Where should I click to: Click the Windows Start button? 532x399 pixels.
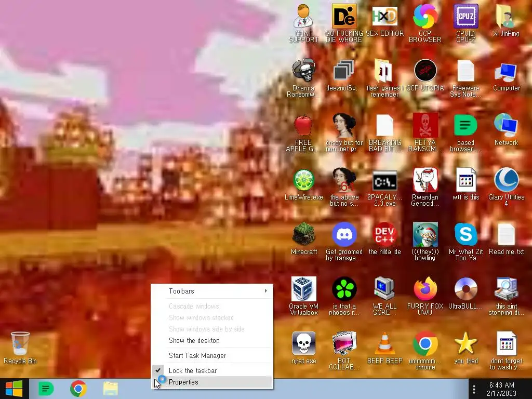coord(14,389)
